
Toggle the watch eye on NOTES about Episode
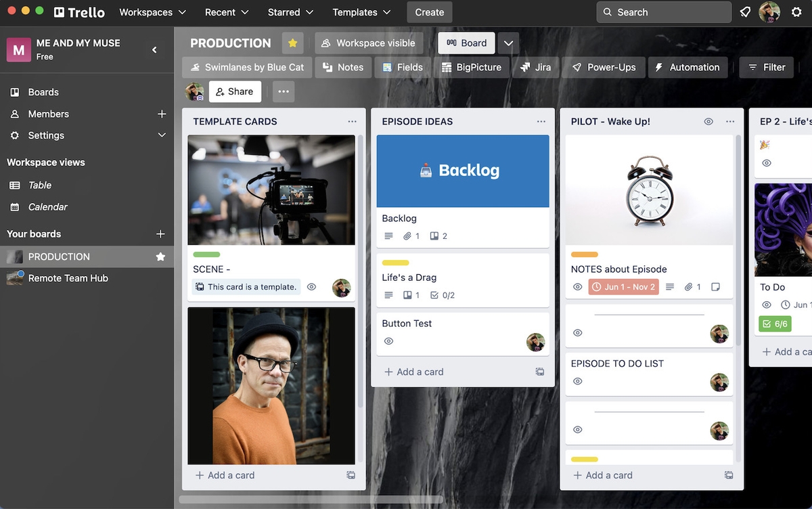[x=578, y=286]
